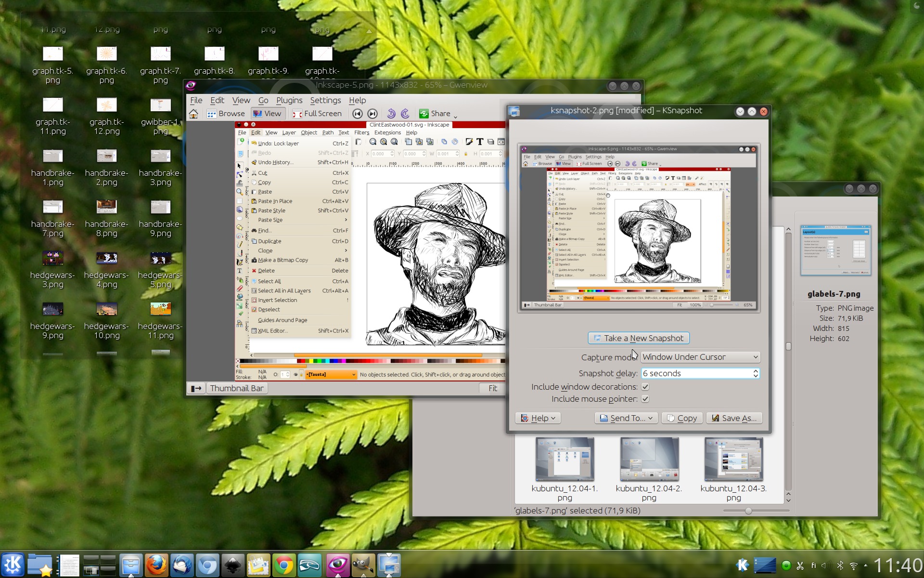
Task: Expand hidden system tray icons arrow
Action: point(866,565)
